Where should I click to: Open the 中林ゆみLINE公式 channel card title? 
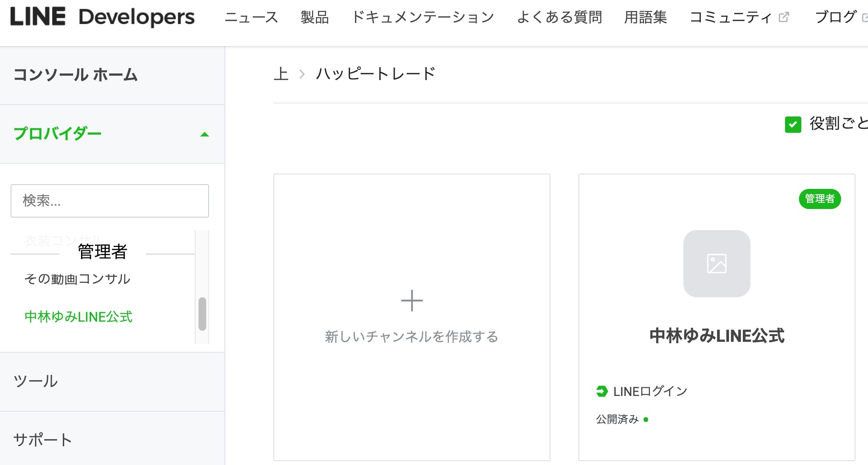(x=717, y=336)
